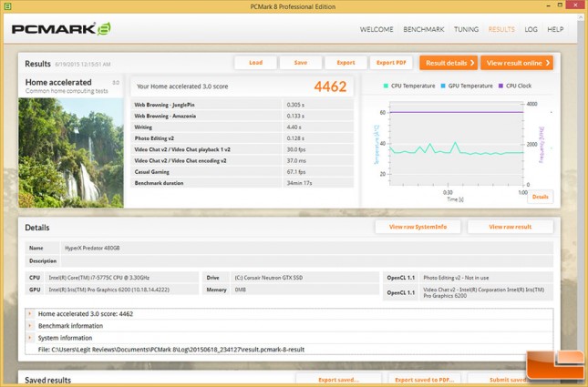
Task: Click View result online
Action: [517, 63]
